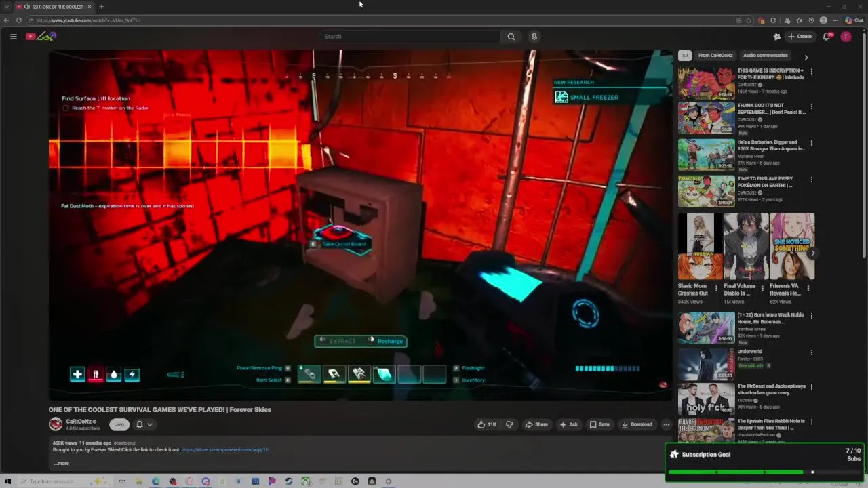Close the YouTube browser tab
The width and height of the screenshot is (868, 488).
coord(90,7)
